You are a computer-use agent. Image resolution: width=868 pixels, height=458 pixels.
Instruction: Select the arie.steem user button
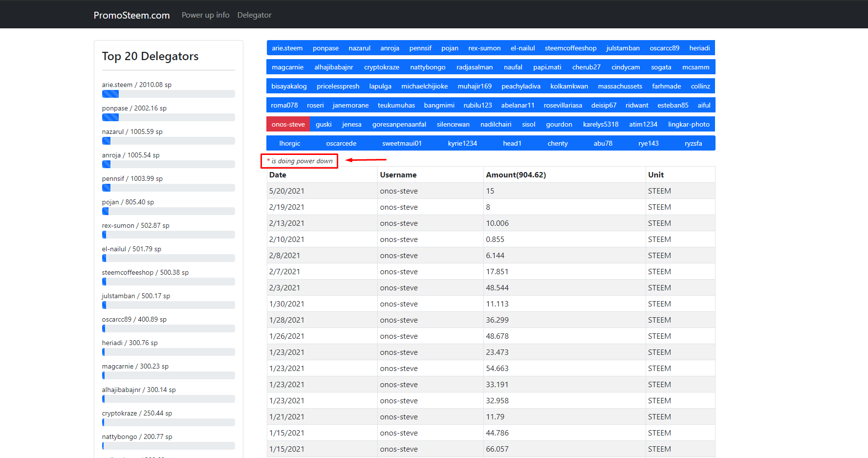pyautogui.click(x=287, y=48)
